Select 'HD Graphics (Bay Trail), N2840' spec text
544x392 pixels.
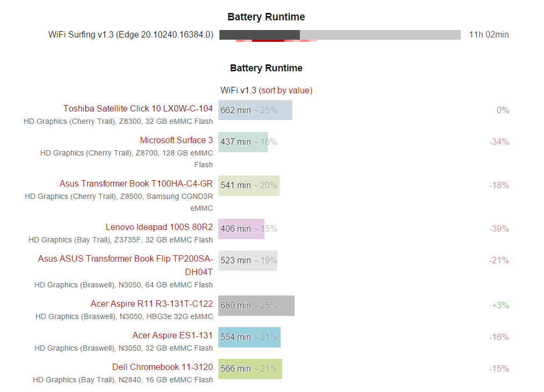pyautogui.click(x=88, y=380)
